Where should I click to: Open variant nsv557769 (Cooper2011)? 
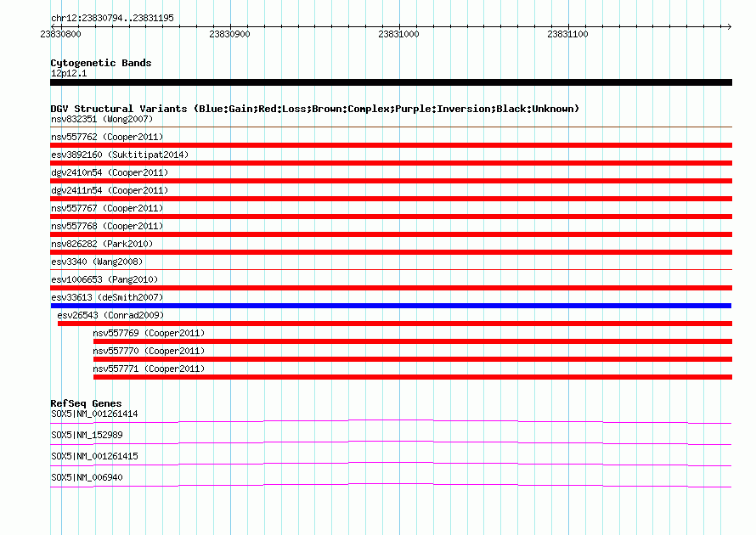point(149,333)
